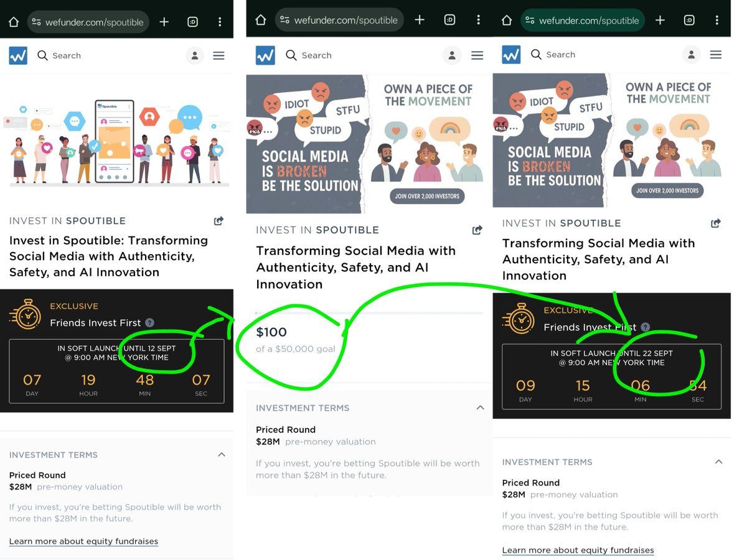Open hamburger menu in the right screenshot
Screen dimensions: 747x560
716,55
